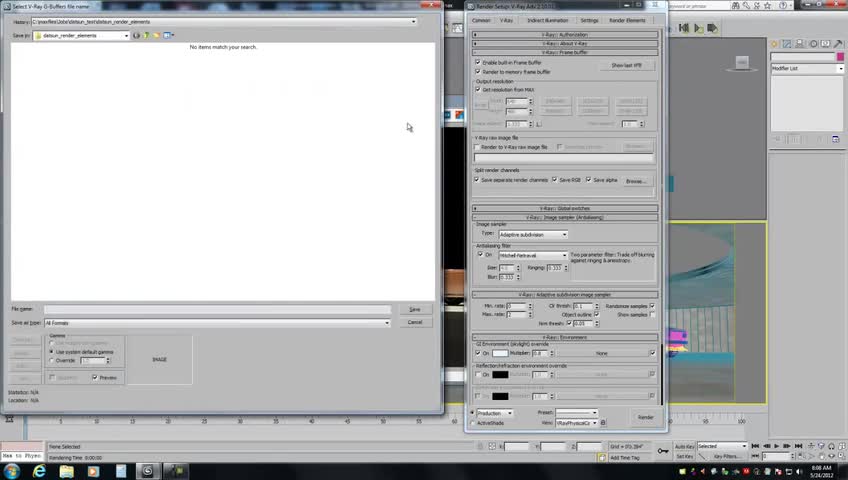Switch to the Indirect Illumination tab

point(547,21)
